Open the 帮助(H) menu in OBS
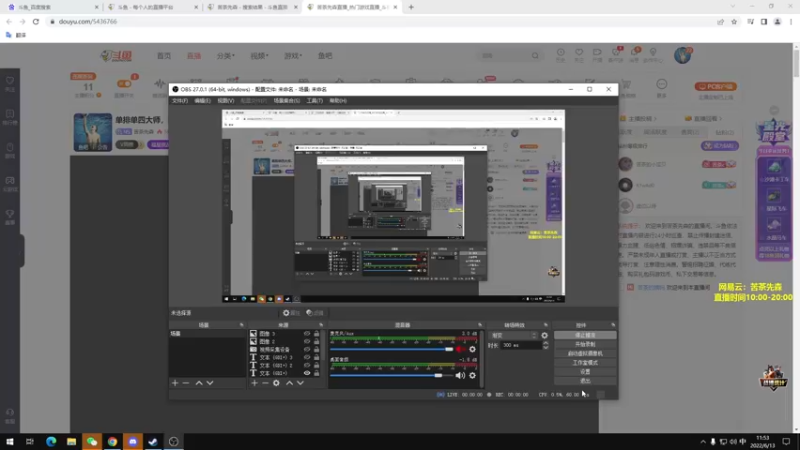The width and height of the screenshot is (800, 450). tap(338, 101)
